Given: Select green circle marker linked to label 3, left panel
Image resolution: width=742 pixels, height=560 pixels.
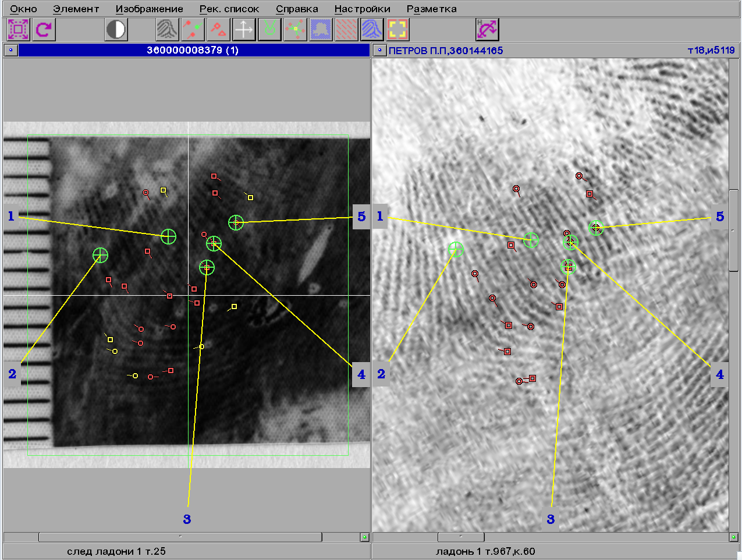Looking at the screenshot, I should coord(207,267).
